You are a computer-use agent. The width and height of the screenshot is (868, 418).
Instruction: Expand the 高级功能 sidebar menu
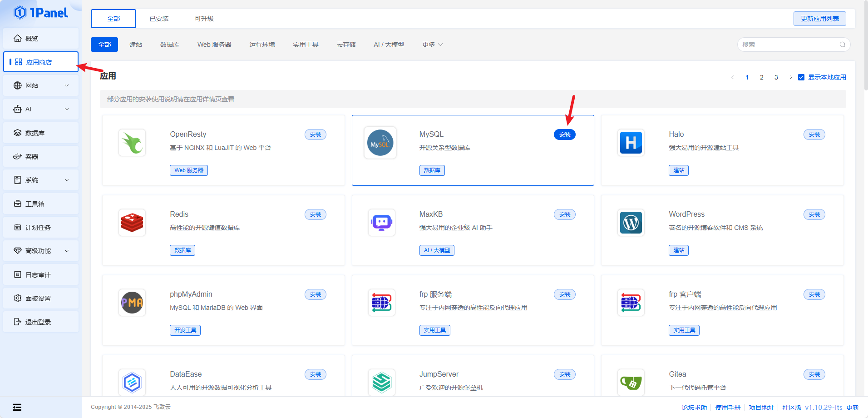[41, 251]
